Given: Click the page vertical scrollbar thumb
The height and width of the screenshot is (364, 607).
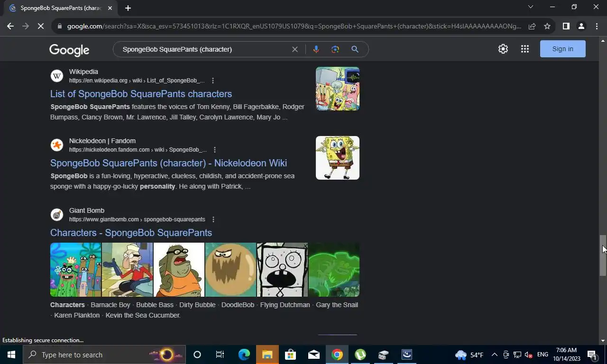Looking at the screenshot, I should [603, 255].
